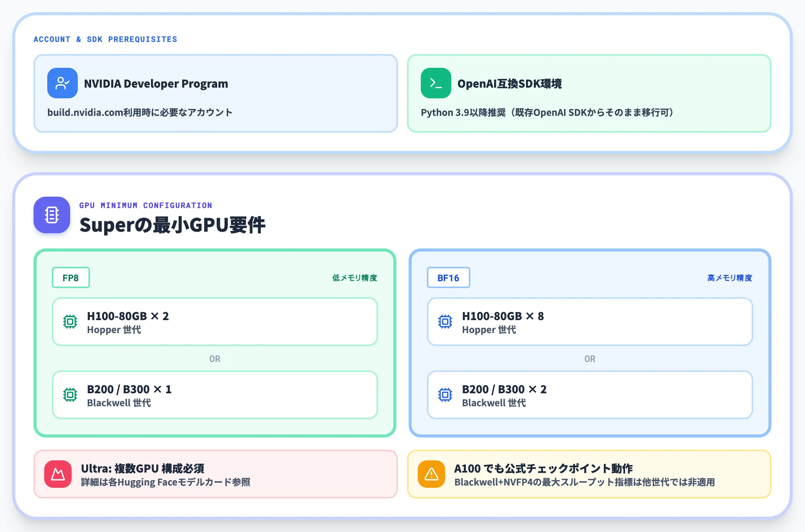Click the blue CPU icon in B200 / B300 × 2 row
Viewport: 805px width, 532px height.
(445, 395)
